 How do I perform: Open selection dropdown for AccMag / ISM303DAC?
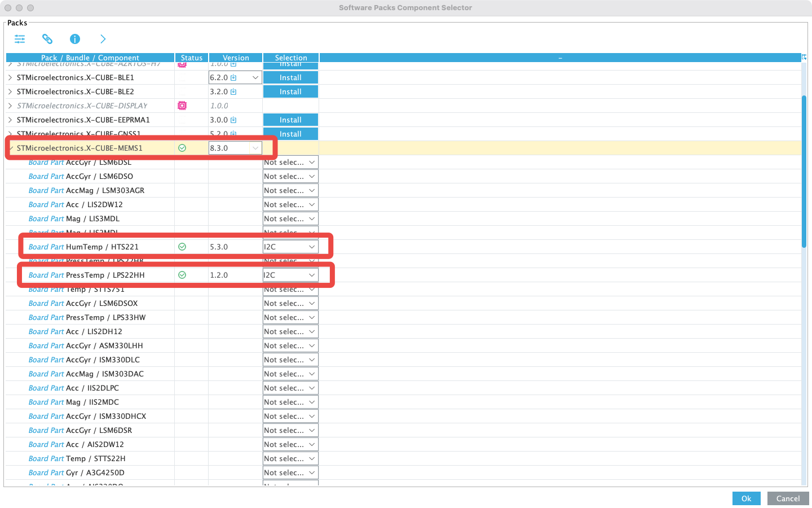291,374
